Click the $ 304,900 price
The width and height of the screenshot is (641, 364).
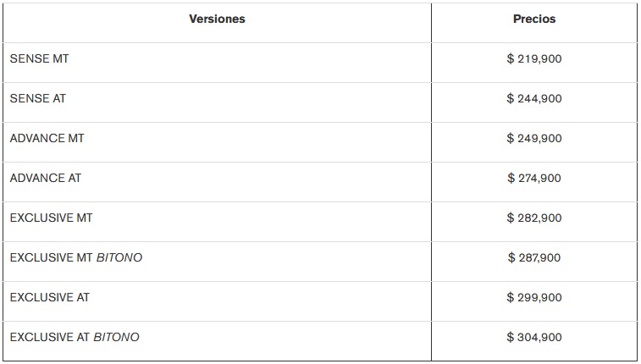coord(534,338)
